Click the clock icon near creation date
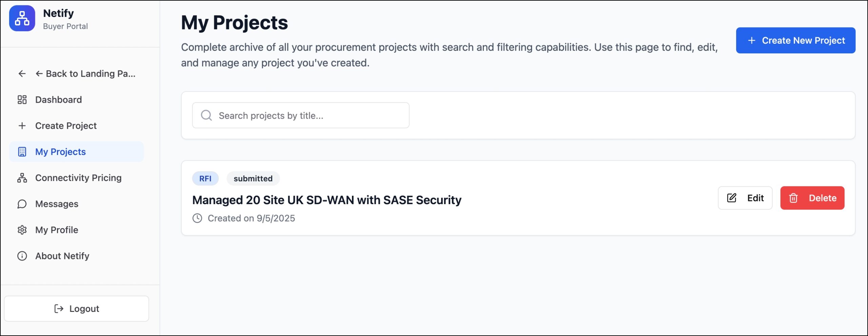 point(197,218)
